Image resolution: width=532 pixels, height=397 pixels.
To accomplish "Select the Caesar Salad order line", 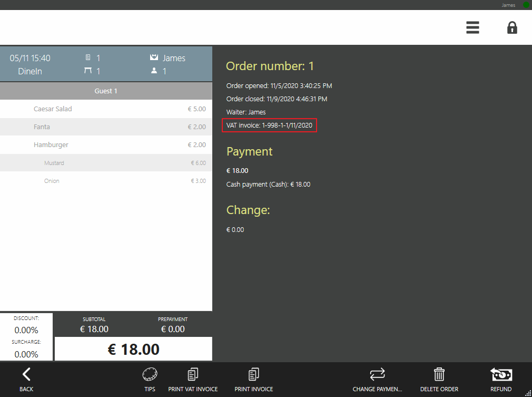I will tap(106, 109).
